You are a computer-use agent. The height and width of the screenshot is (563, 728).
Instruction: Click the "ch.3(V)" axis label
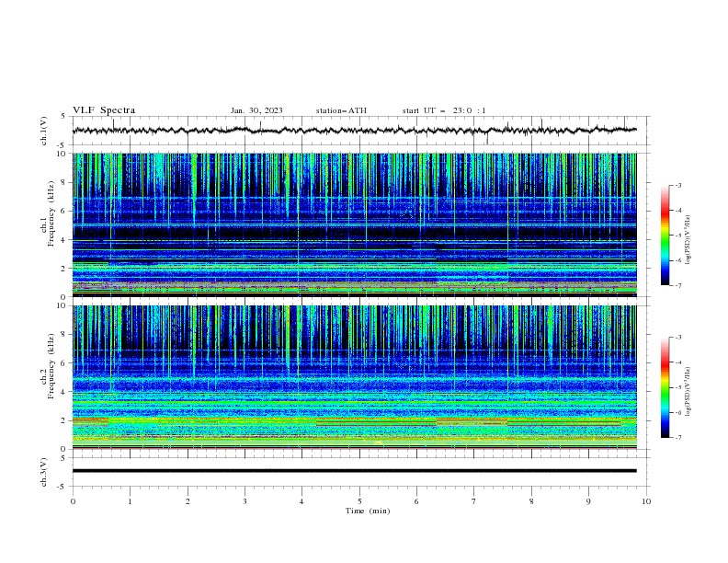44,472
